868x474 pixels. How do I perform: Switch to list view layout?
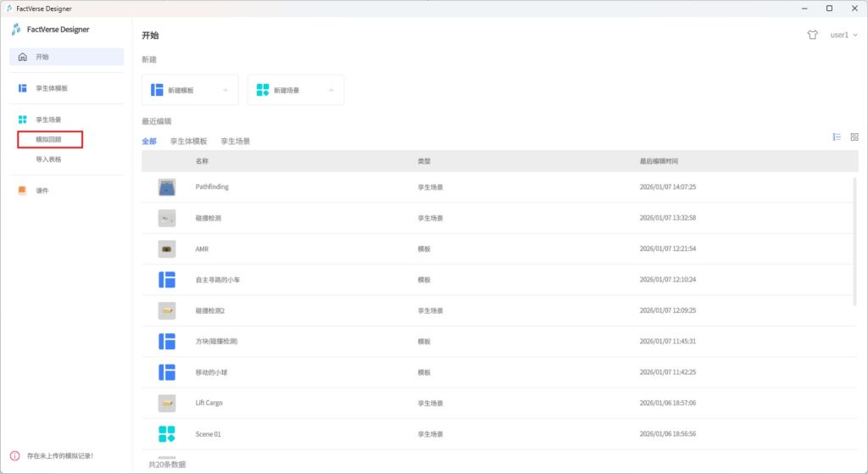837,137
